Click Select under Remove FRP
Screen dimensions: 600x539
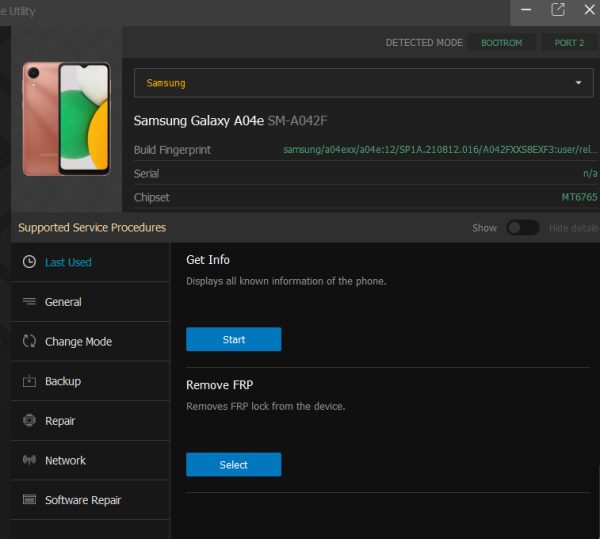click(233, 464)
